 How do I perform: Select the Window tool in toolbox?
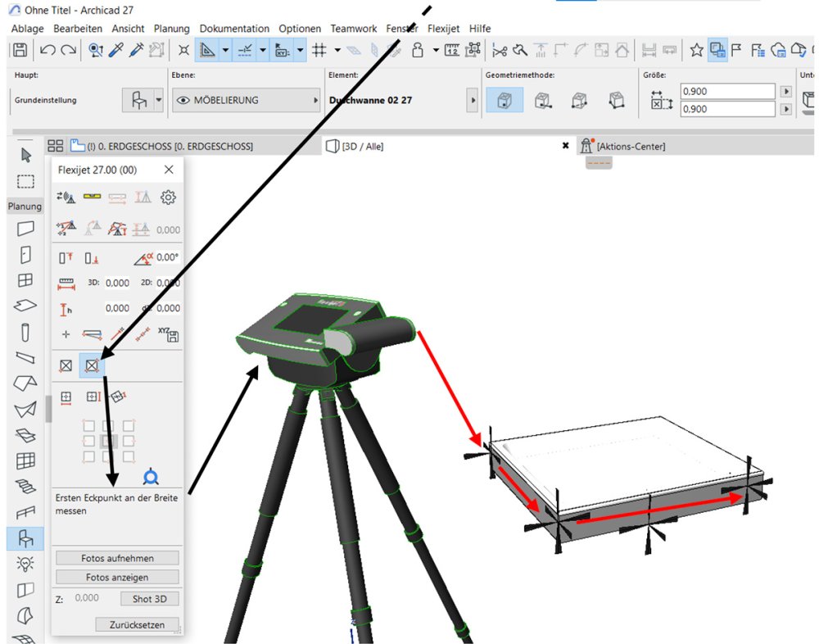(25, 280)
